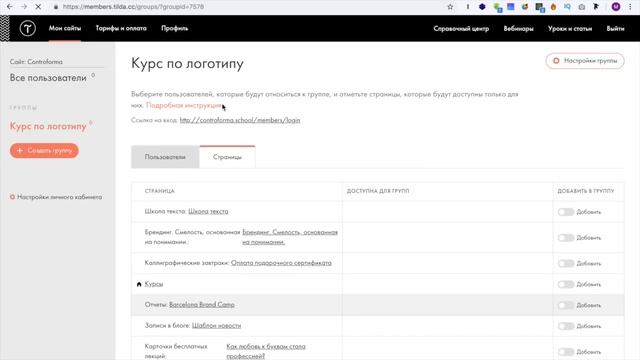Click the flame extension icon
The image size is (640, 360).
tap(553, 7)
